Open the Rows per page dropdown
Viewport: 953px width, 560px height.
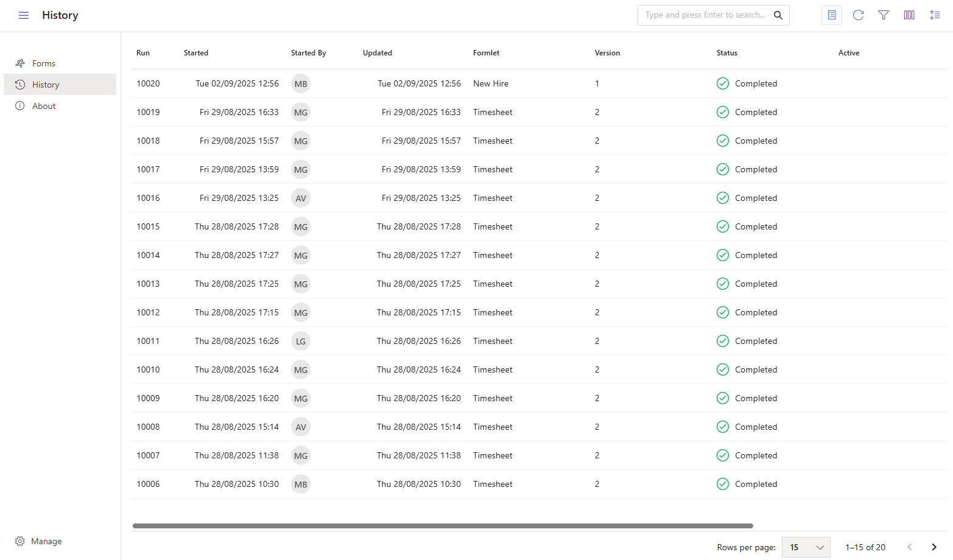806,547
